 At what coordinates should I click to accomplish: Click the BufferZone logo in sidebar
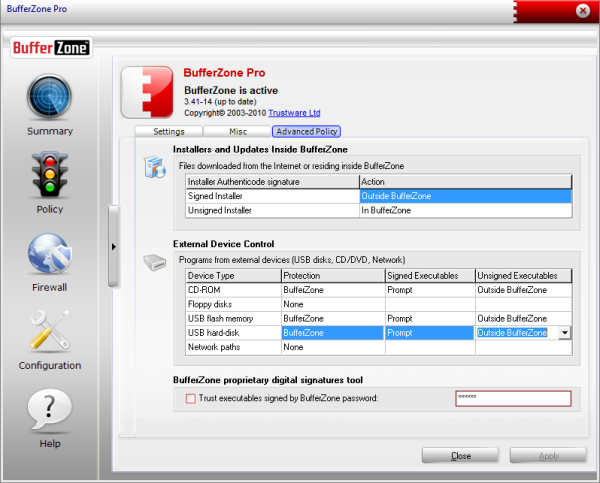51,48
